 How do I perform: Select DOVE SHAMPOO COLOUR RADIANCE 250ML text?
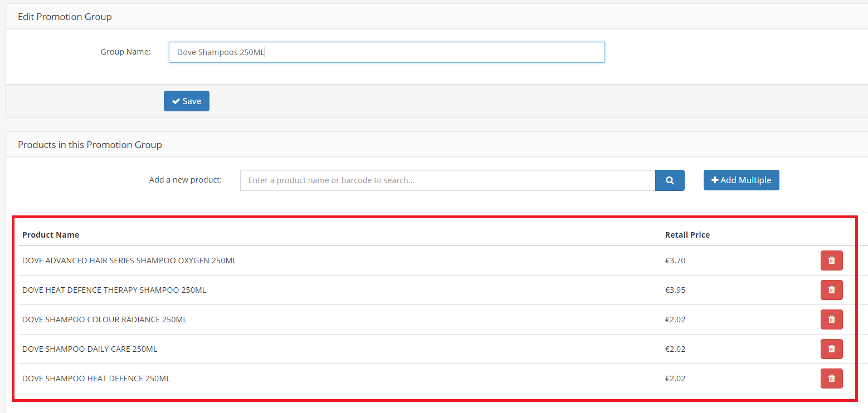pyautogui.click(x=105, y=319)
